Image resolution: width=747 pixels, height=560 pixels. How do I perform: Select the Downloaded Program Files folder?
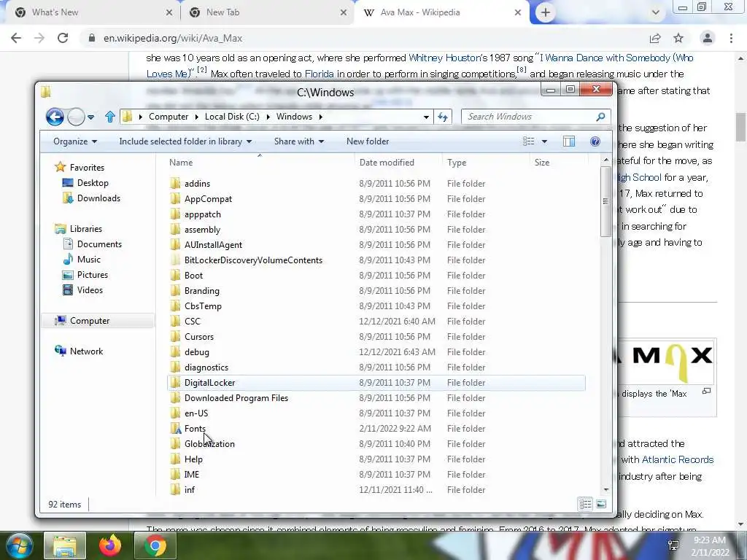(x=236, y=398)
